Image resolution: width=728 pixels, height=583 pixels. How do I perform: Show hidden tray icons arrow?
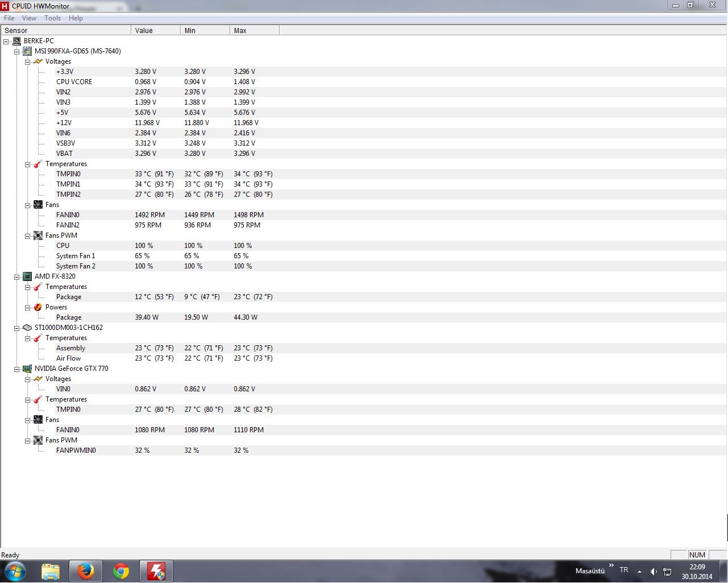coord(640,571)
